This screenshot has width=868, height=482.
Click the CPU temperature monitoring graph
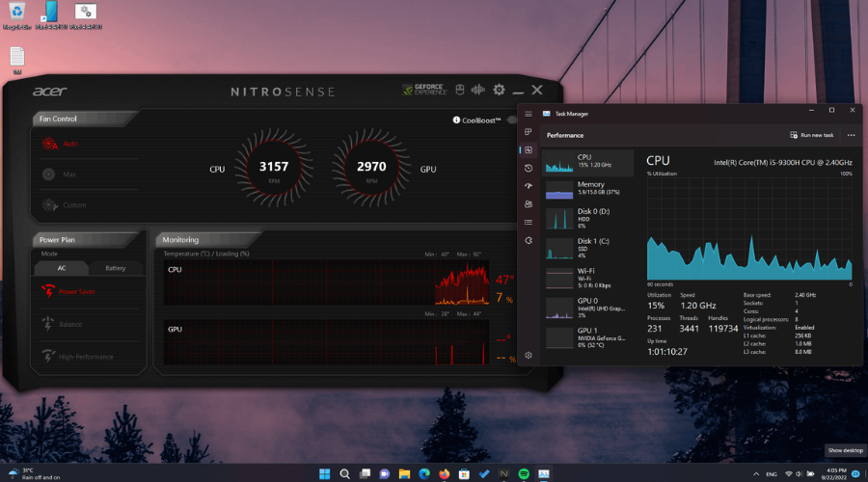click(326, 282)
